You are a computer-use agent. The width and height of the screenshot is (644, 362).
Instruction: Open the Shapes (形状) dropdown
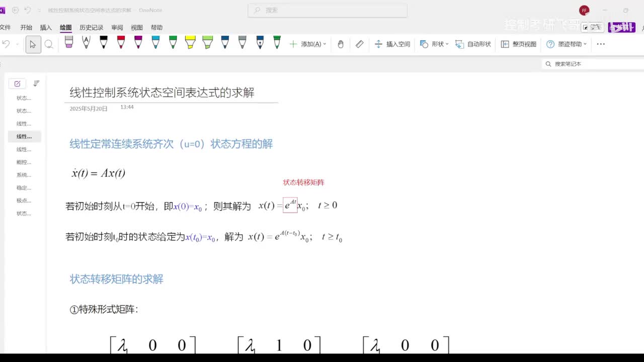click(434, 44)
